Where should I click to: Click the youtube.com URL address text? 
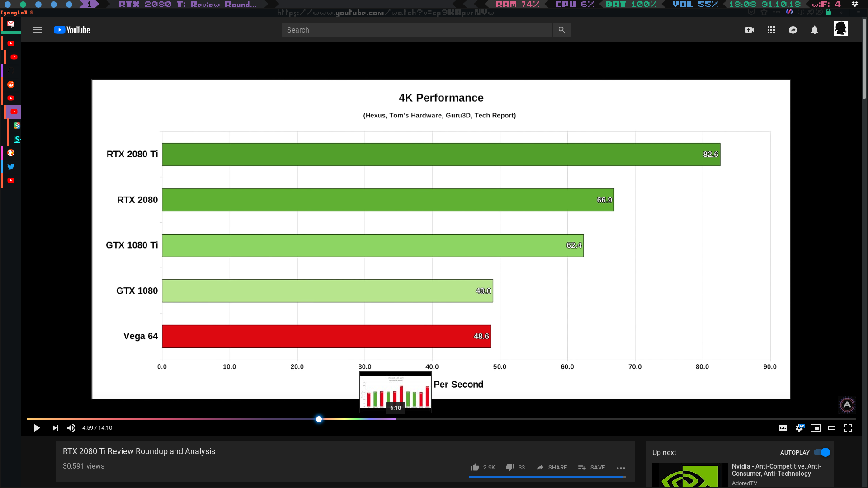pyautogui.click(x=386, y=13)
